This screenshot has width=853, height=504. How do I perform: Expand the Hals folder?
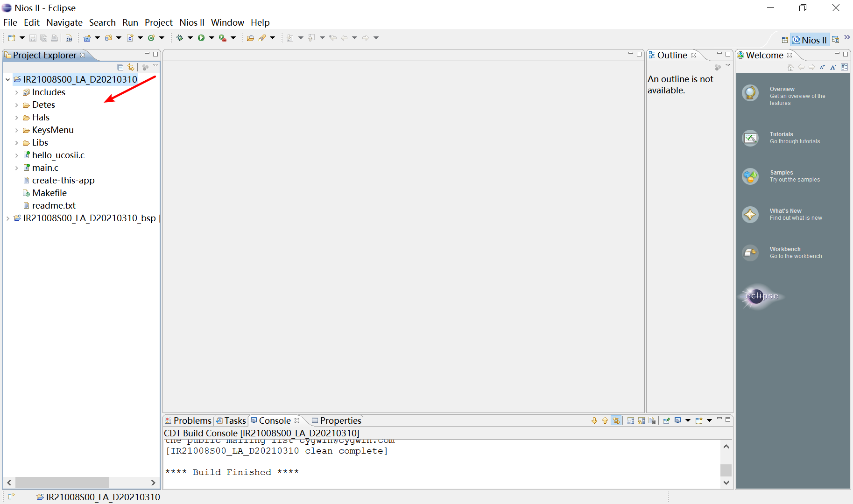click(x=17, y=118)
